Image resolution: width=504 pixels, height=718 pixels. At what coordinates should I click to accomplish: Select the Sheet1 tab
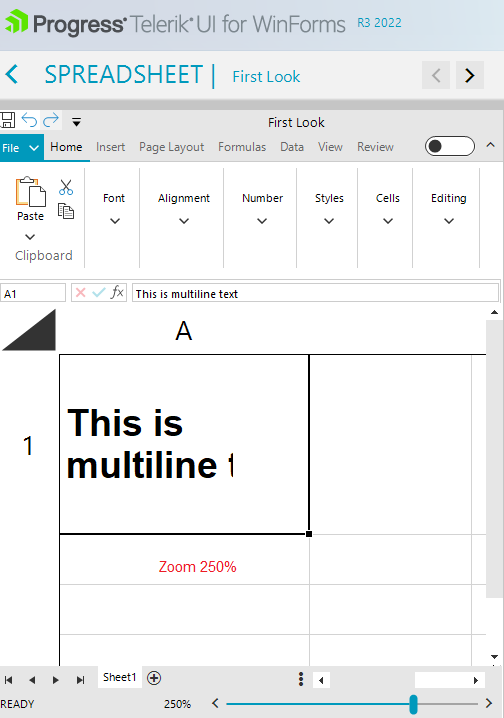[x=119, y=677]
